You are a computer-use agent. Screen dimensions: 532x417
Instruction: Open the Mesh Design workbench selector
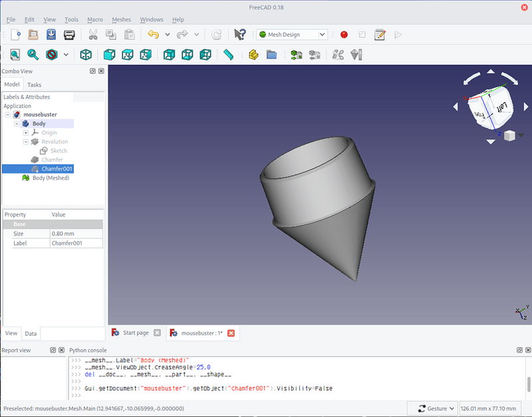(x=292, y=35)
